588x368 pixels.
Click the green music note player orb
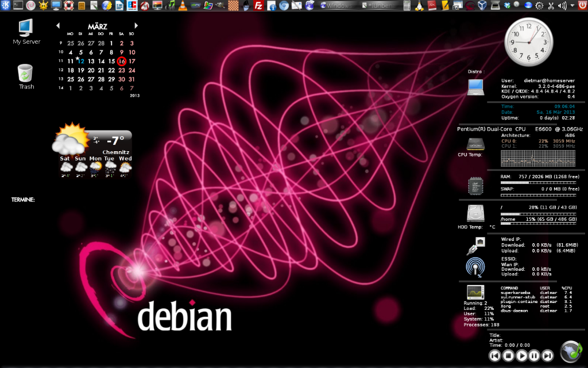tap(571, 352)
